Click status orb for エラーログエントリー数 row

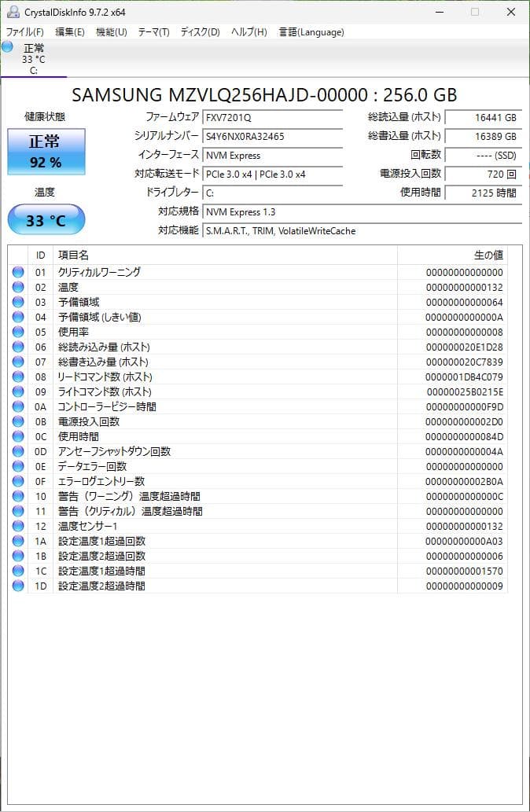click(18, 481)
